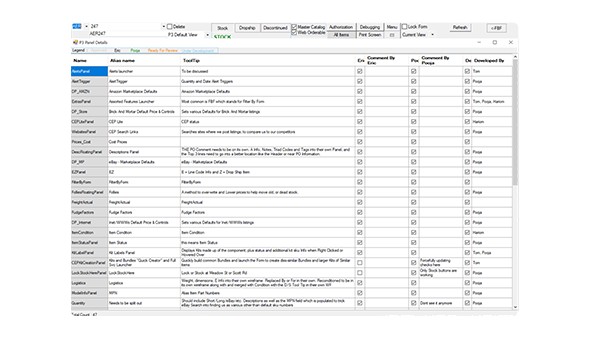Click the Eric legend color label
The image size is (590, 360).
117,50
